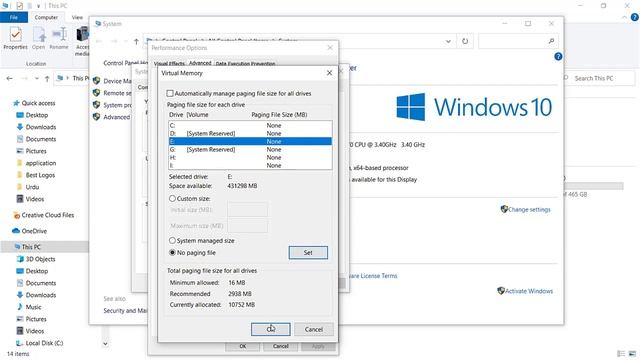The height and width of the screenshot is (360, 640).
Task: Open Advanced tab in Performance Options
Action: 200,63
